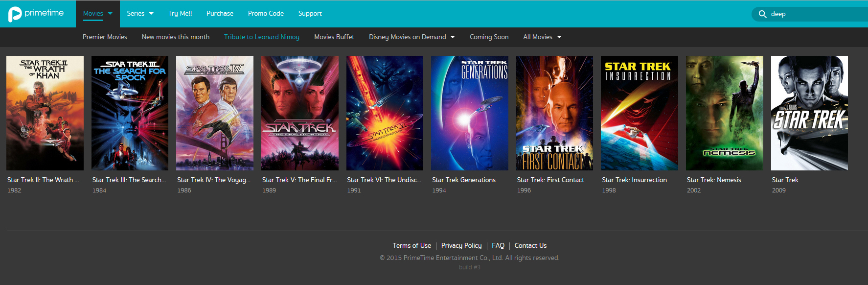
Task: Click the year '1991' text
Action: click(x=354, y=190)
